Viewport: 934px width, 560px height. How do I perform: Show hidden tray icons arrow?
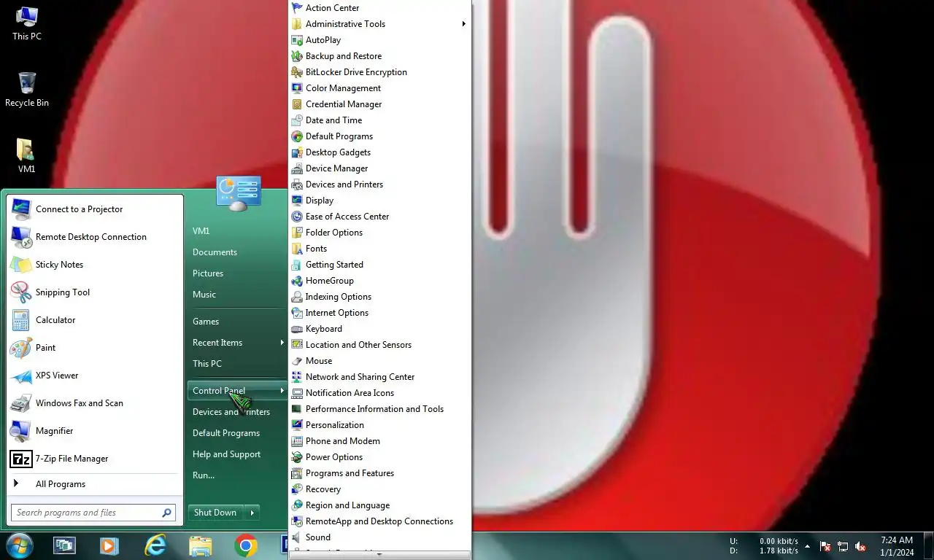(x=807, y=546)
